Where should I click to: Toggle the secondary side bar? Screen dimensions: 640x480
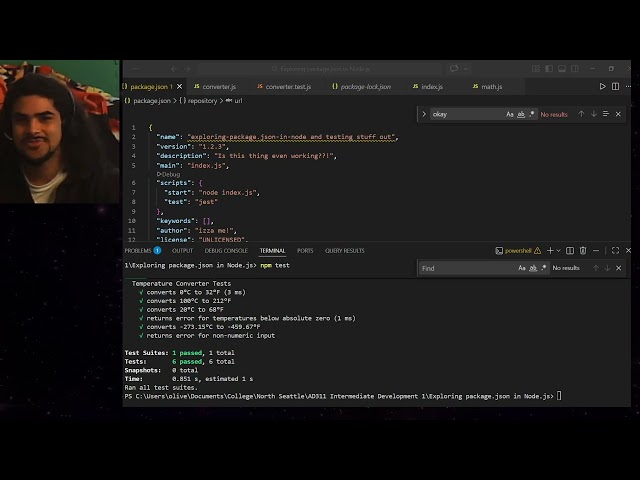575,69
